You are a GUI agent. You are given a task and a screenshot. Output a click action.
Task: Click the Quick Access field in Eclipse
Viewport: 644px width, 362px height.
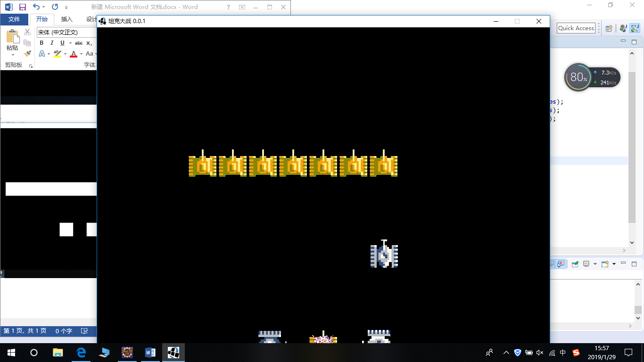point(576,28)
